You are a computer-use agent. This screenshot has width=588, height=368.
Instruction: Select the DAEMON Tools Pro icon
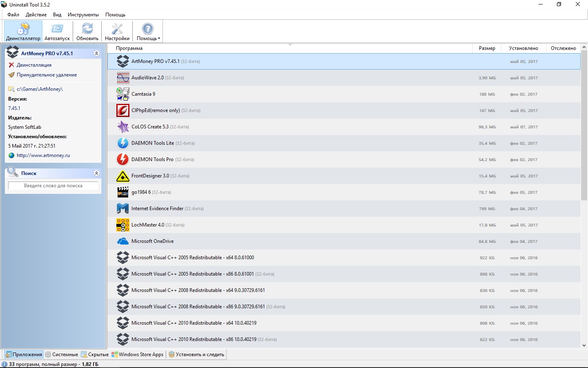[x=123, y=159]
